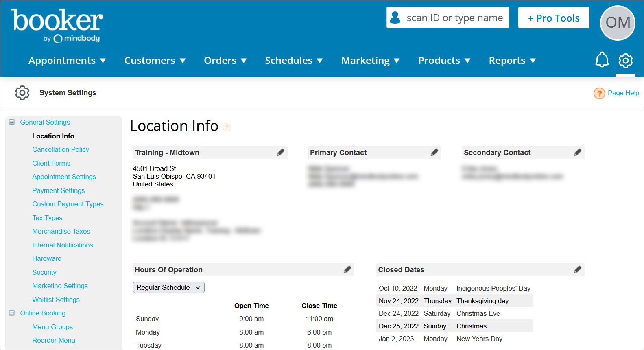Open the OM user avatar
The image size is (644, 350).
617,23
